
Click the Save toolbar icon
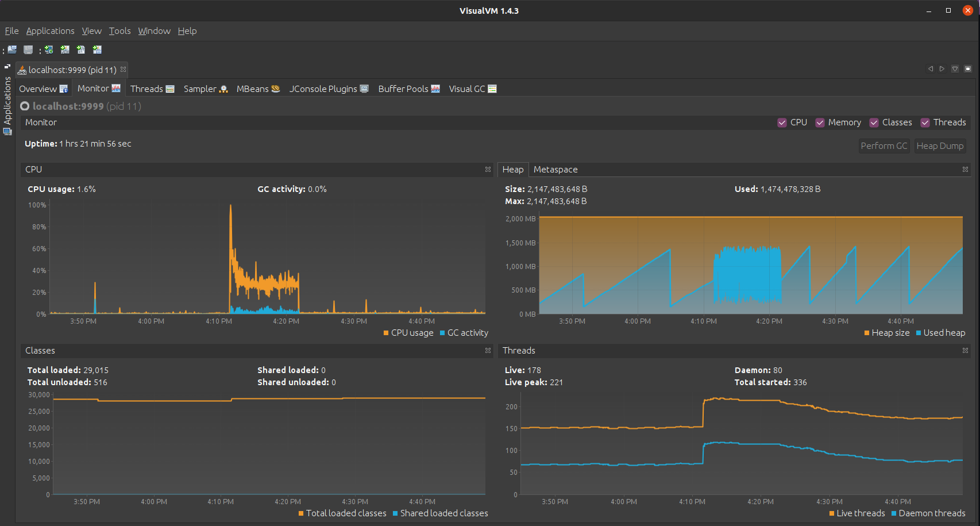(x=28, y=49)
